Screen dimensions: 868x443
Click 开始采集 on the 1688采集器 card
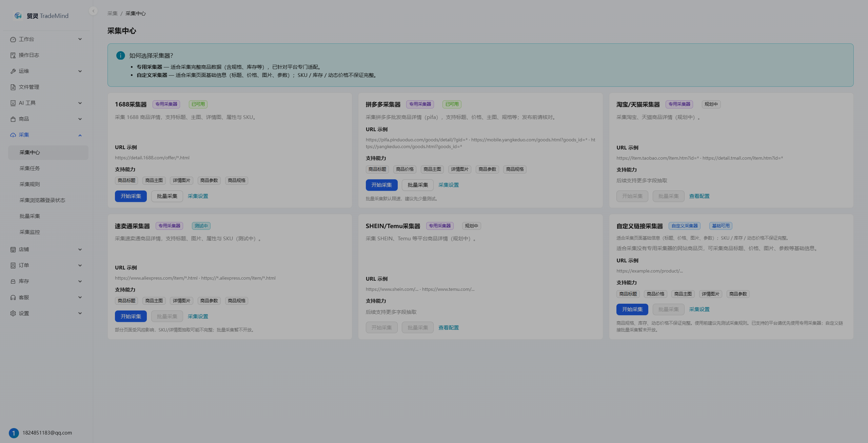tap(131, 196)
